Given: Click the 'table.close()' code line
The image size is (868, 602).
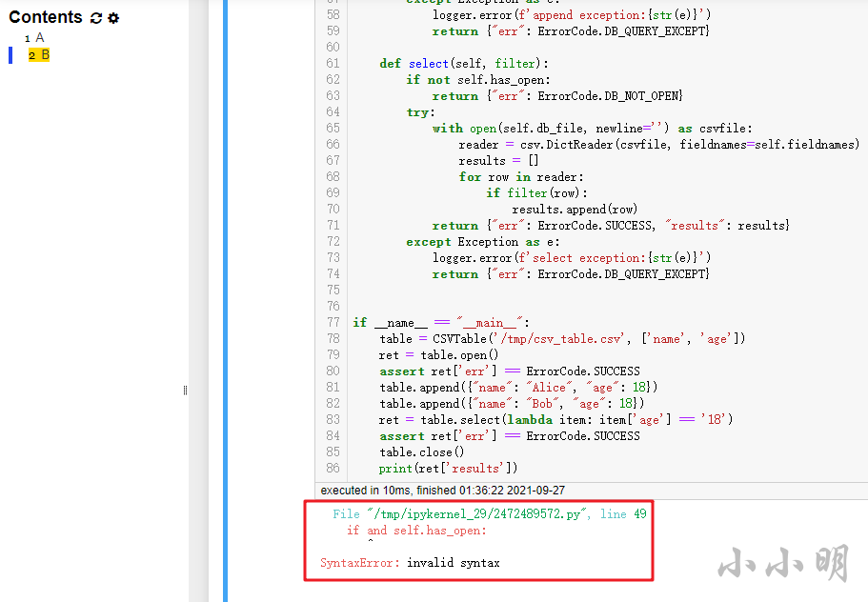Looking at the screenshot, I should (421, 452).
